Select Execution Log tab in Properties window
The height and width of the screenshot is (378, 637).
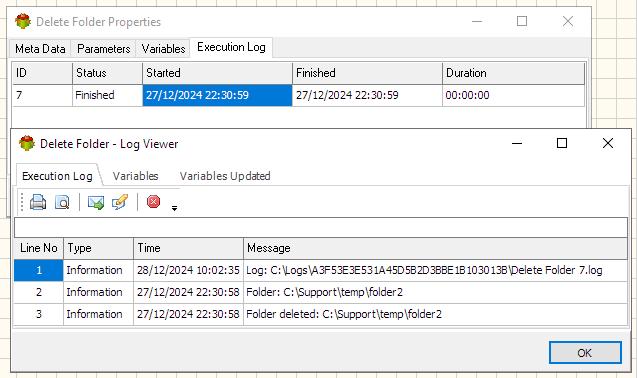coord(231,47)
